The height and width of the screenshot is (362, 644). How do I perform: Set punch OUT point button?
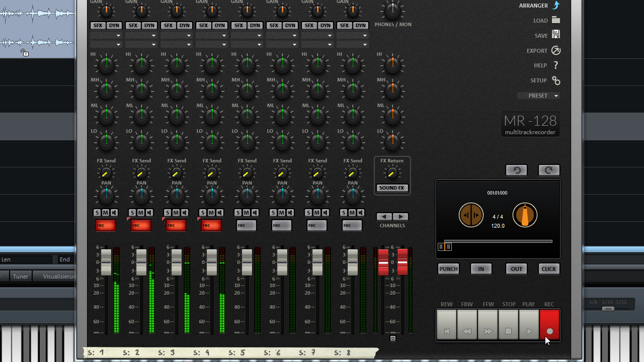517,269
